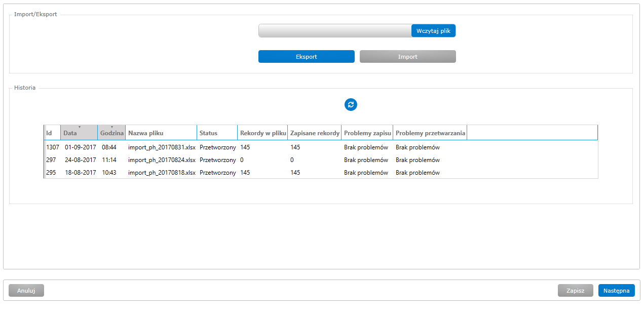Click the Problemy przetwarzania column header
The width and height of the screenshot is (644, 318).
(x=430, y=133)
